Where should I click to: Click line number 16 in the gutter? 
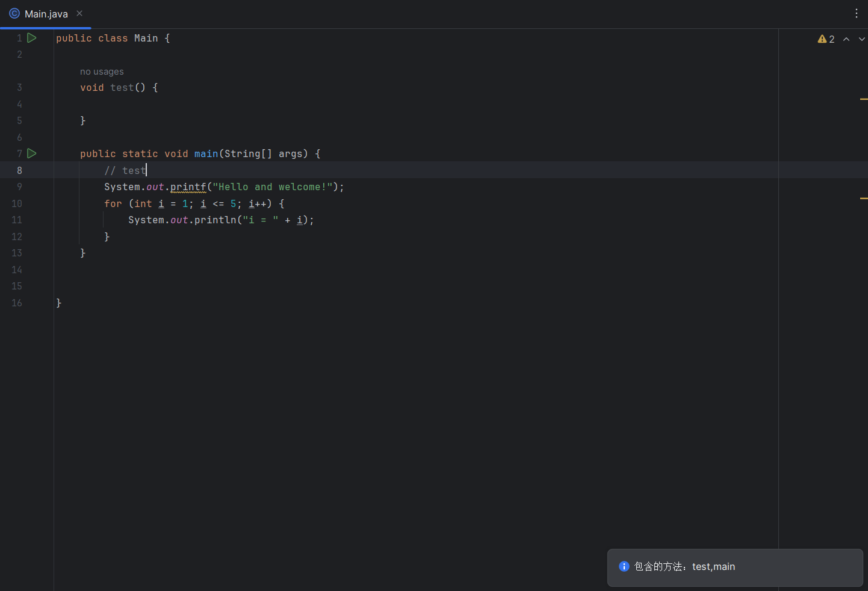[17, 303]
